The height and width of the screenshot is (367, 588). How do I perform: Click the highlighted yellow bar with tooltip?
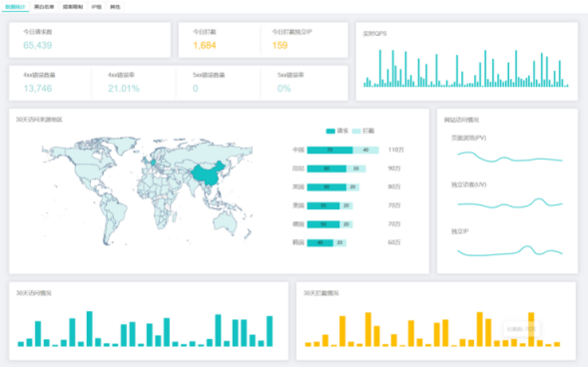[x=531, y=329]
